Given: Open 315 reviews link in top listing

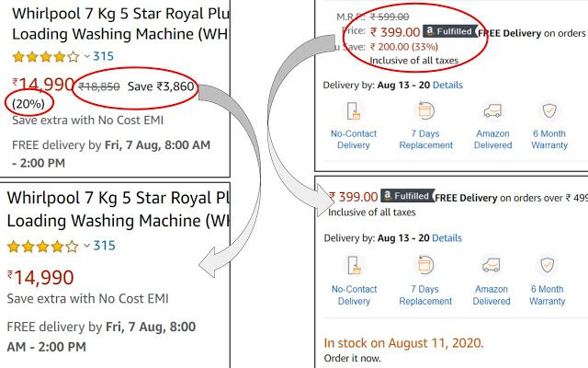Looking at the screenshot, I should (103, 56).
